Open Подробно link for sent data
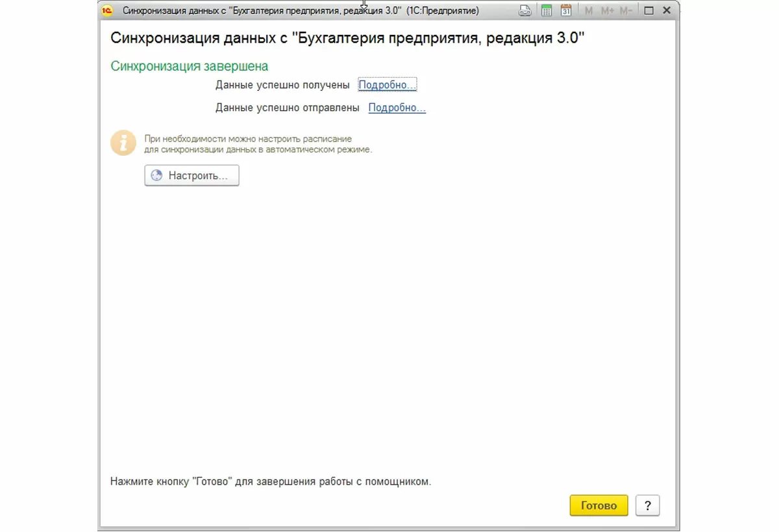Image resolution: width=779 pixels, height=532 pixels. [x=397, y=108]
